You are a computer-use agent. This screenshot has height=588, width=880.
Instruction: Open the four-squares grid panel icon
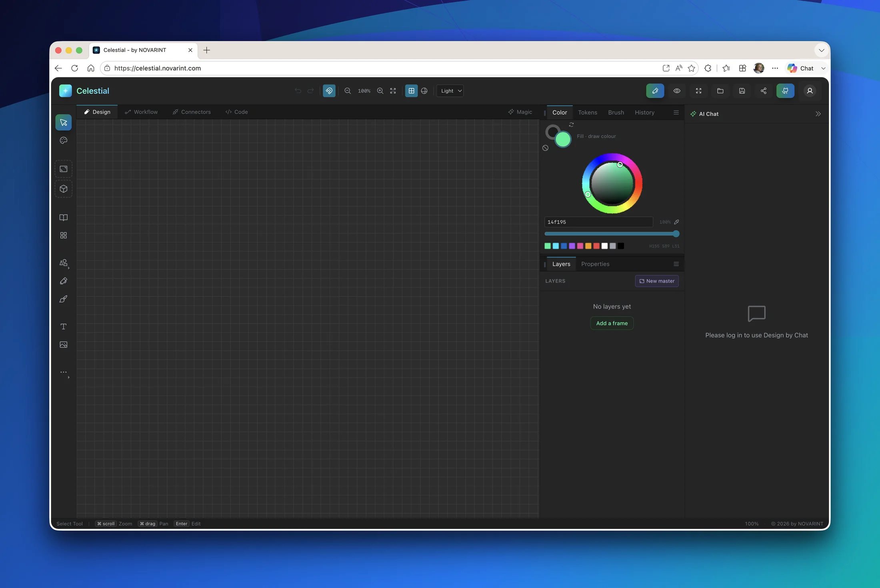tap(64, 235)
